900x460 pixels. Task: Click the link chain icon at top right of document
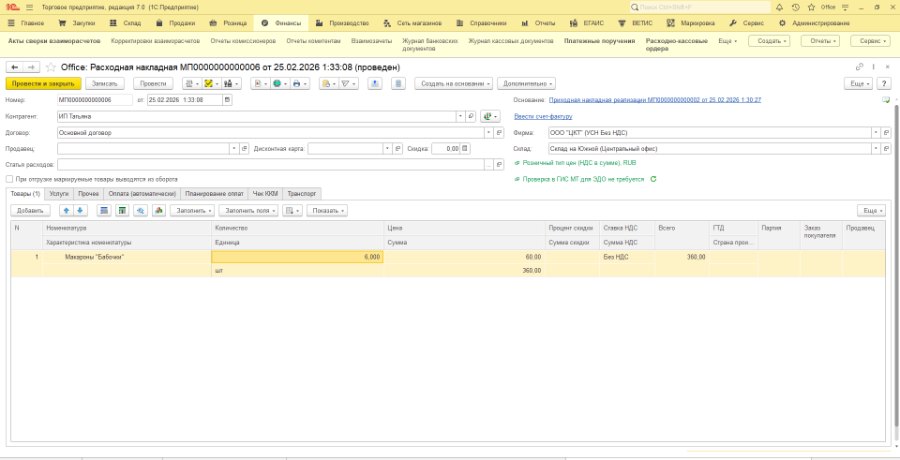pos(859,67)
